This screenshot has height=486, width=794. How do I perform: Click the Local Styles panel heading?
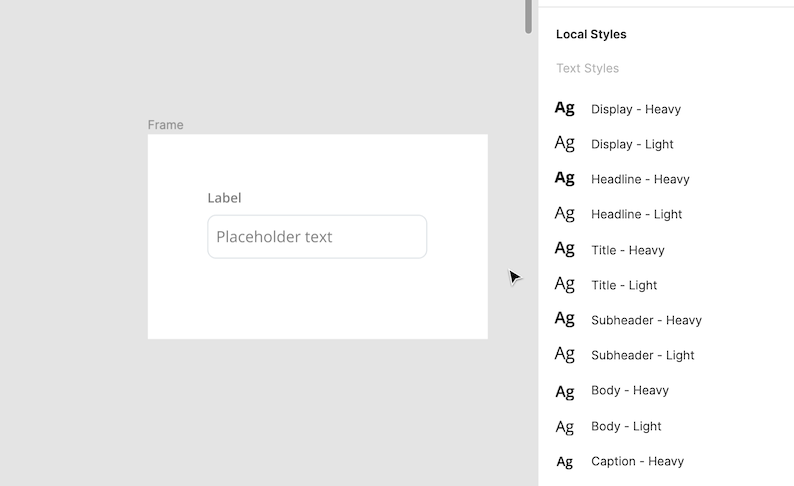[x=591, y=34]
